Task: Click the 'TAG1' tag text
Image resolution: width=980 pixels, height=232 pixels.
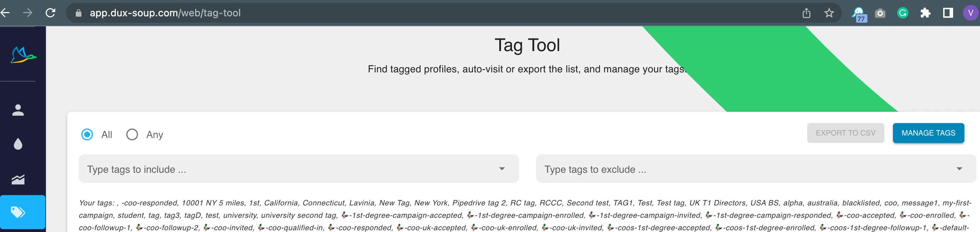Action: pyautogui.click(x=623, y=203)
